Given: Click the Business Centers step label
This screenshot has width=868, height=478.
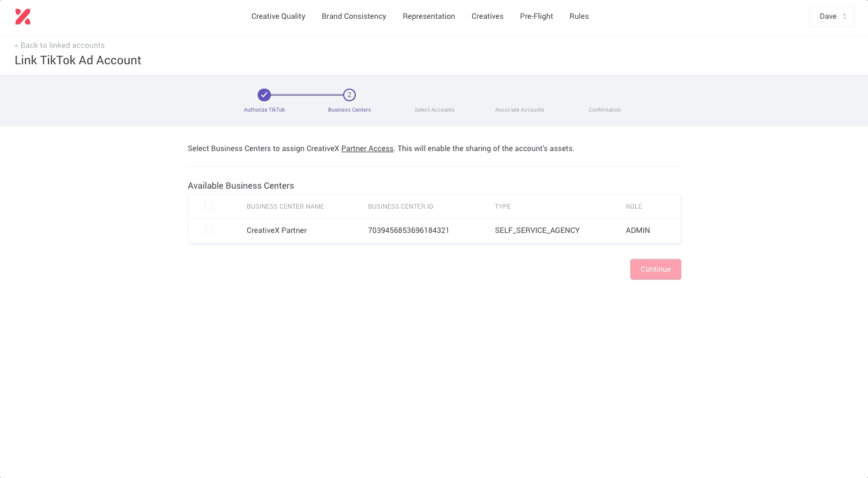Looking at the screenshot, I should pyautogui.click(x=349, y=110).
